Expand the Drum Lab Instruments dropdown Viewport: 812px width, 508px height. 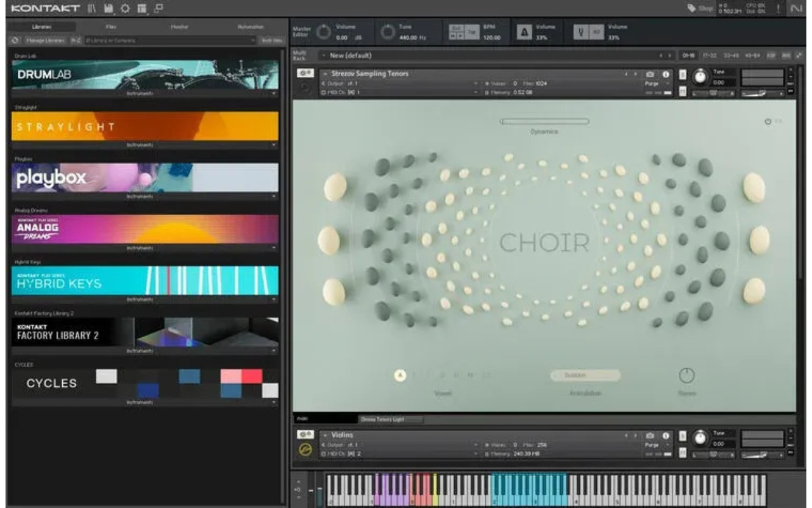pos(145,93)
